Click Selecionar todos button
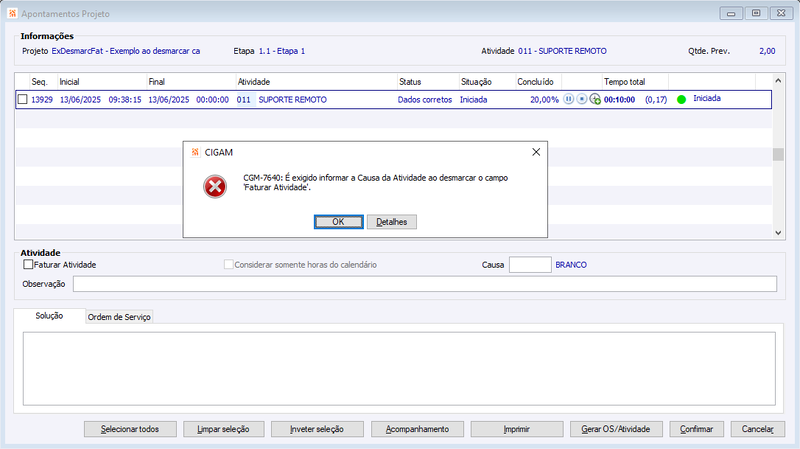This screenshot has height=449, width=800. pos(130,429)
